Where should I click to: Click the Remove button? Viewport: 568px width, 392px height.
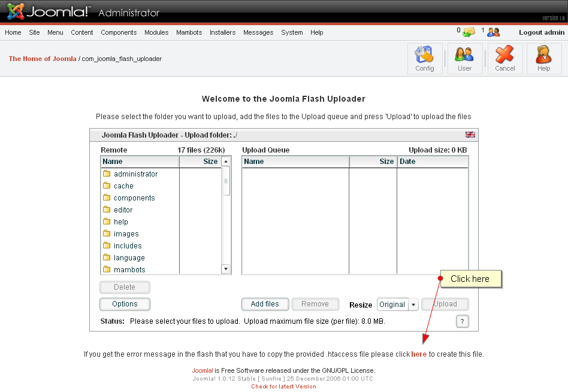coord(315,304)
